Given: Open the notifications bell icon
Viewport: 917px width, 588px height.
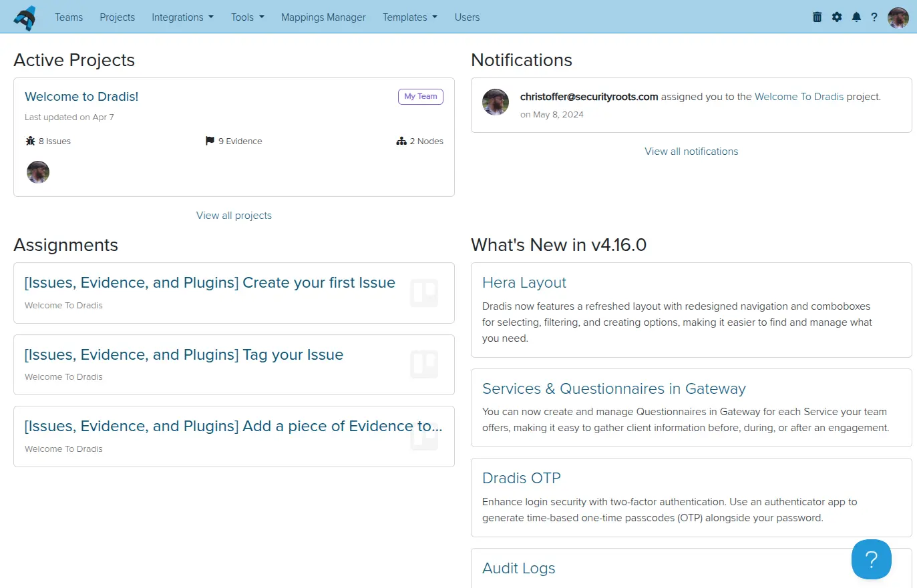Looking at the screenshot, I should [x=856, y=17].
